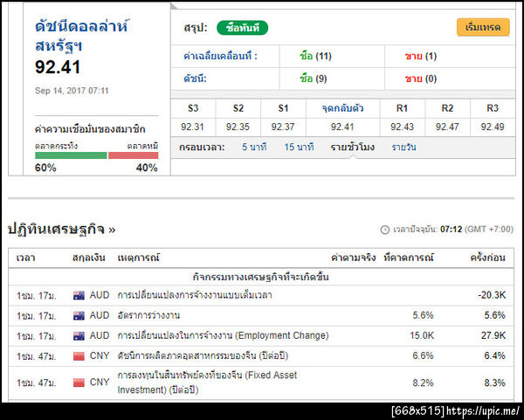Open อัตราการว่างงาน unemployment rate event
Screen dimensions: 524x420
pos(148,315)
